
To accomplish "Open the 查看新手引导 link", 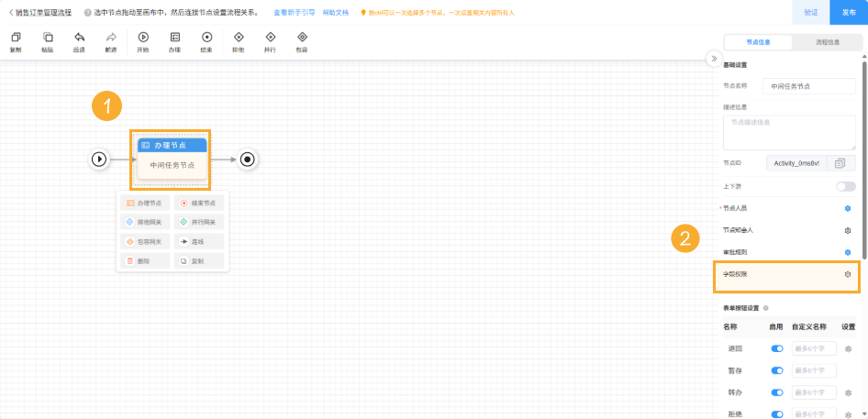I will [x=294, y=12].
